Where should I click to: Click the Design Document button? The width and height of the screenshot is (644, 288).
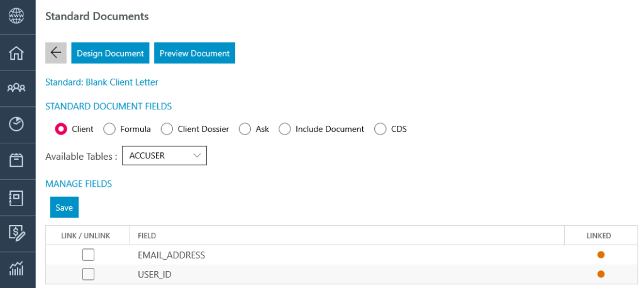click(x=110, y=53)
